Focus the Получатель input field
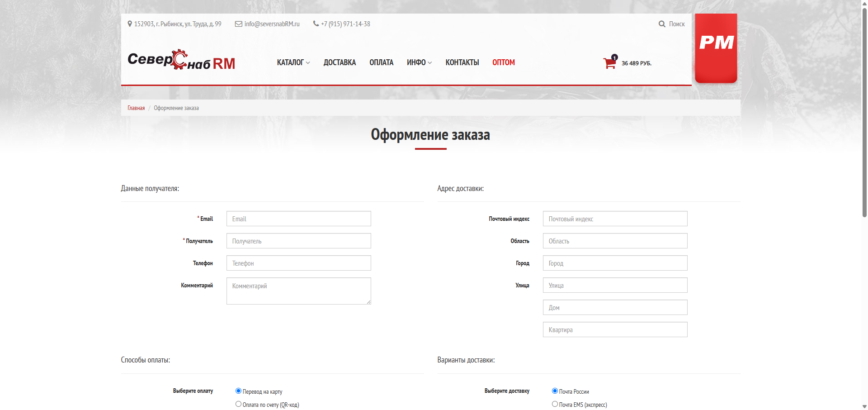 [x=299, y=241]
